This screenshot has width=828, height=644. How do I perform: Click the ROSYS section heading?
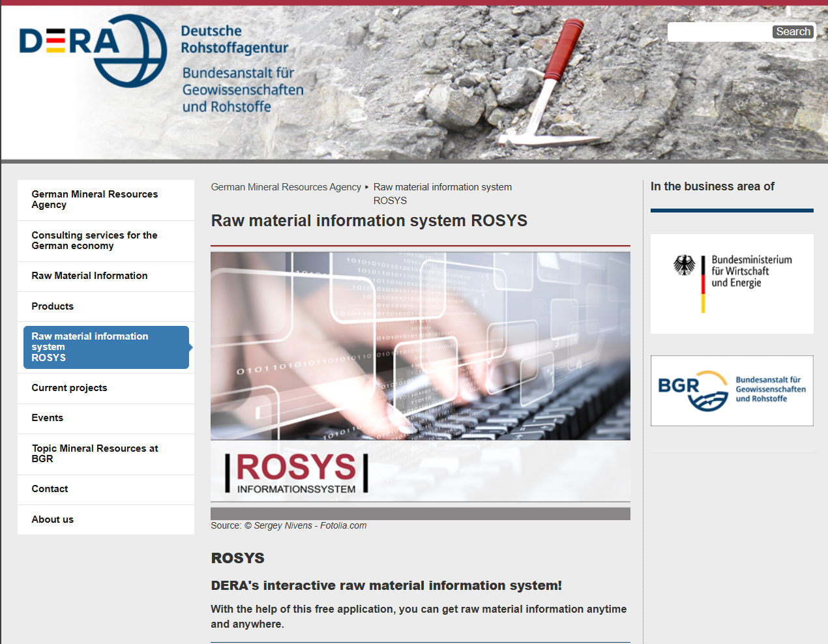tap(238, 559)
